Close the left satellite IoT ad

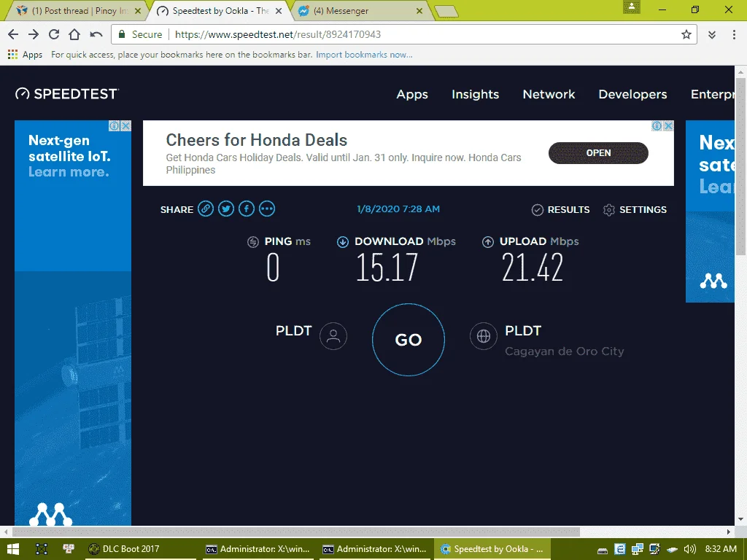tap(125, 125)
